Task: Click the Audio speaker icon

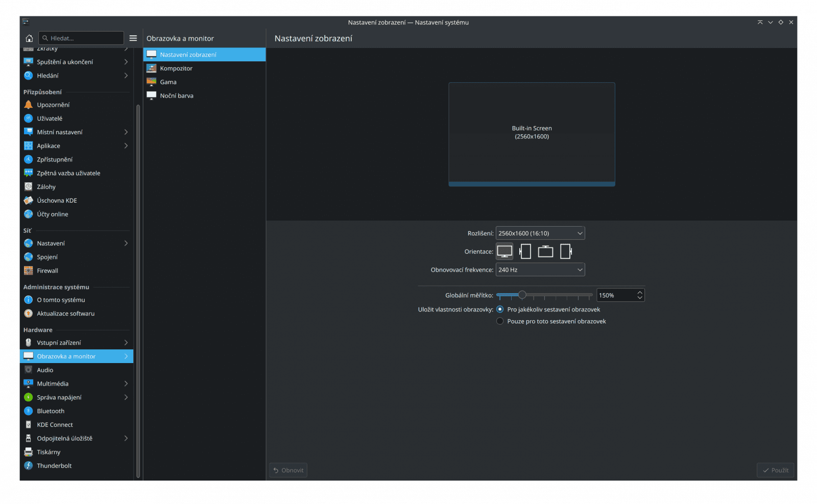Action: tap(29, 370)
